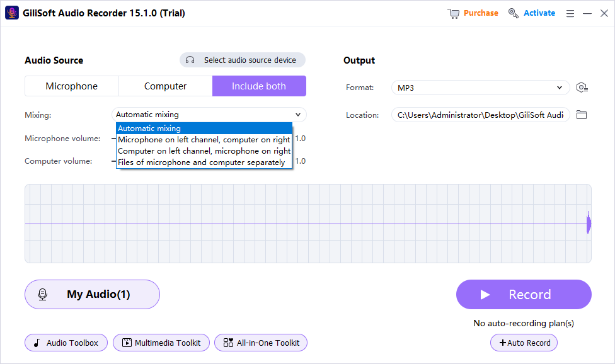Click Select audio source device button
Image resolution: width=615 pixels, height=364 pixels.
pos(243,60)
